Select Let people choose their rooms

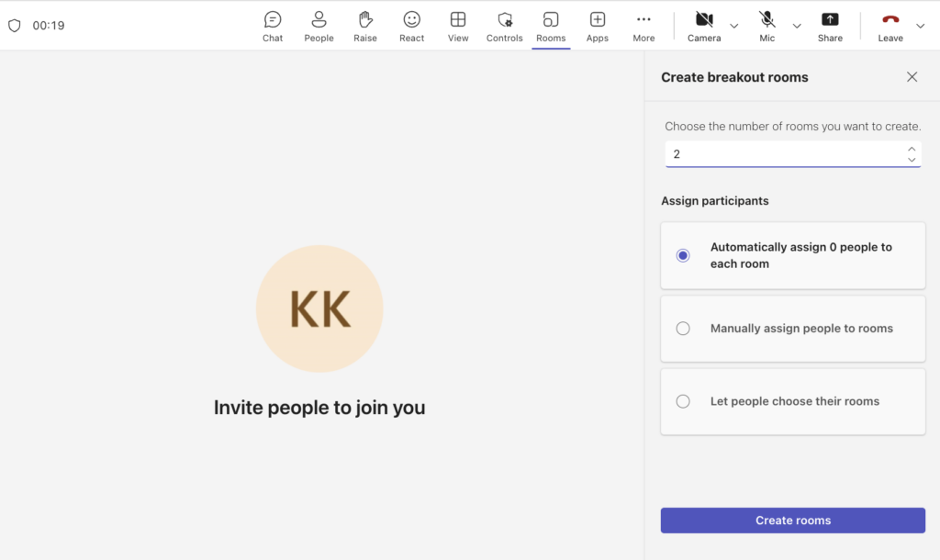(683, 401)
